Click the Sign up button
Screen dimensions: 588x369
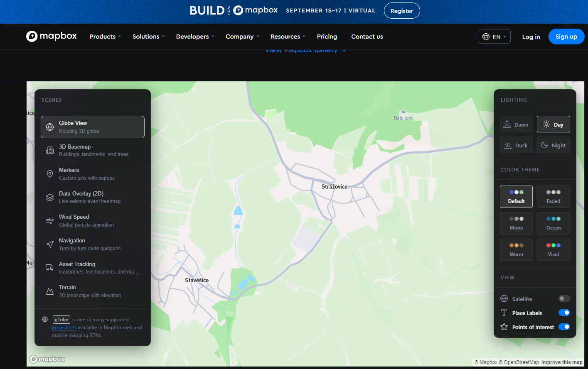point(566,37)
